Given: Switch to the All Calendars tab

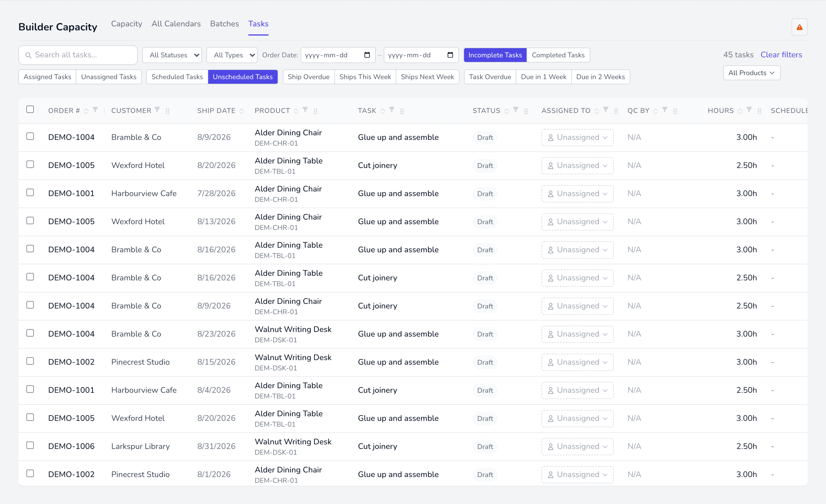Looking at the screenshot, I should pyautogui.click(x=176, y=24).
